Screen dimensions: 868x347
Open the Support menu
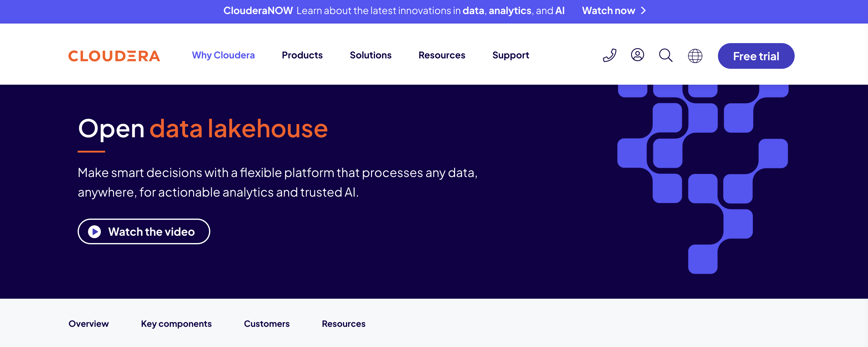coord(510,55)
